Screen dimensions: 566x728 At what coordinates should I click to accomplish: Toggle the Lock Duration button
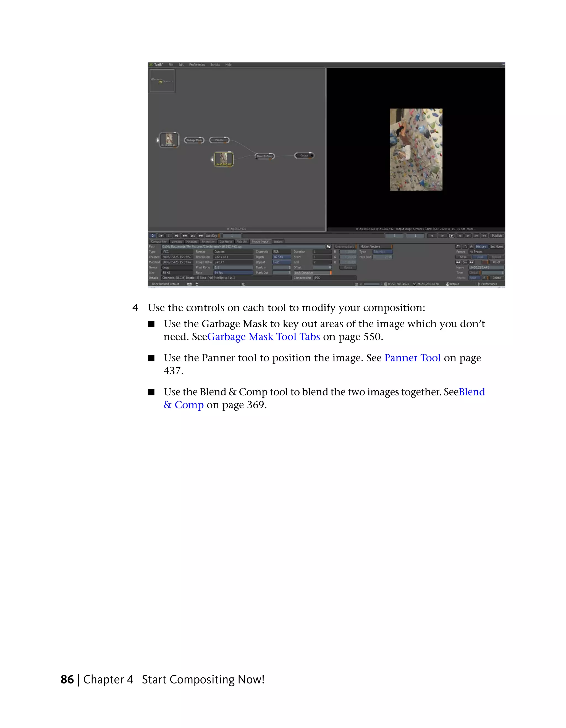point(313,273)
